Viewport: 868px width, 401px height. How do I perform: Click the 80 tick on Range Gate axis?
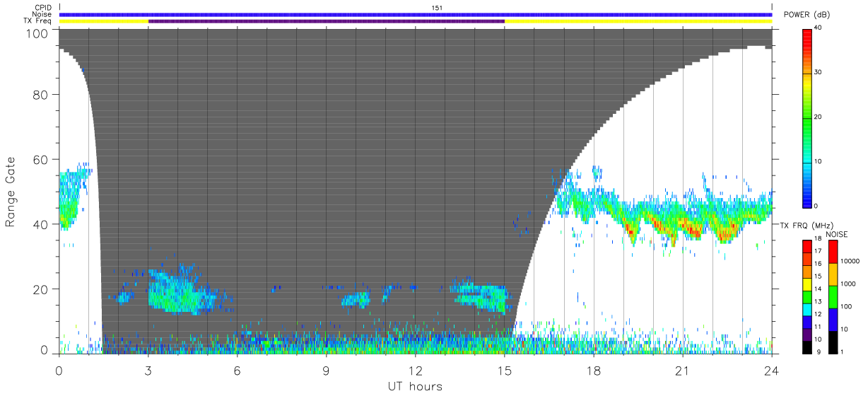(40, 95)
